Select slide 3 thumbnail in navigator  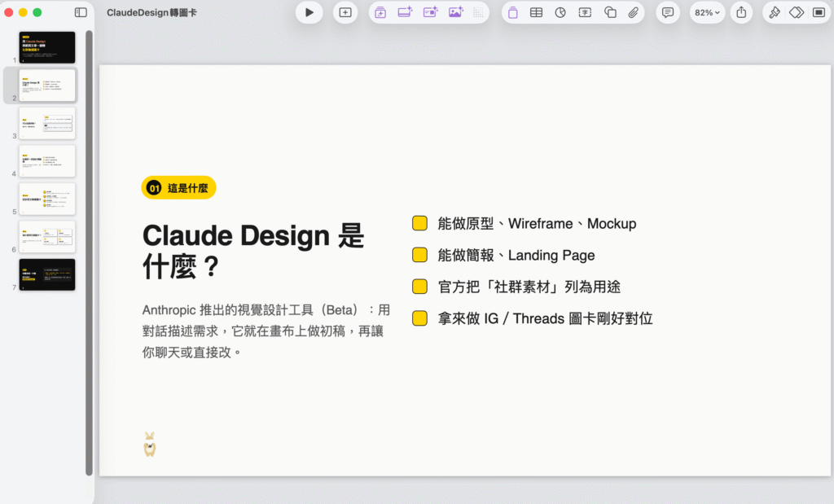(x=46, y=123)
